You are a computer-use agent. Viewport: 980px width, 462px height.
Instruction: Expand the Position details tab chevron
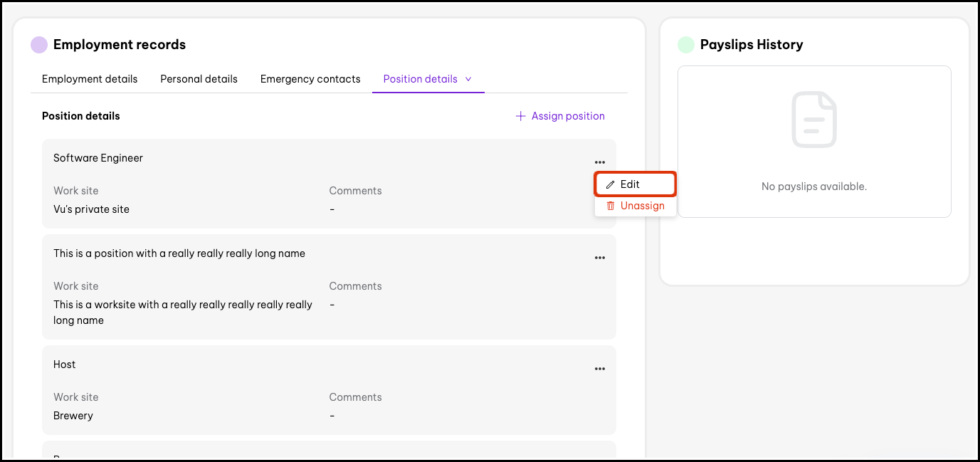[x=468, y=79]
